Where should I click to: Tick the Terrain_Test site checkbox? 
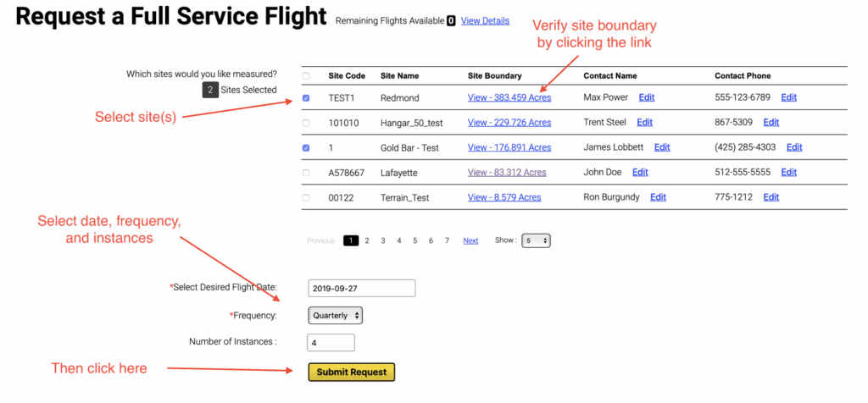(306, 198)
